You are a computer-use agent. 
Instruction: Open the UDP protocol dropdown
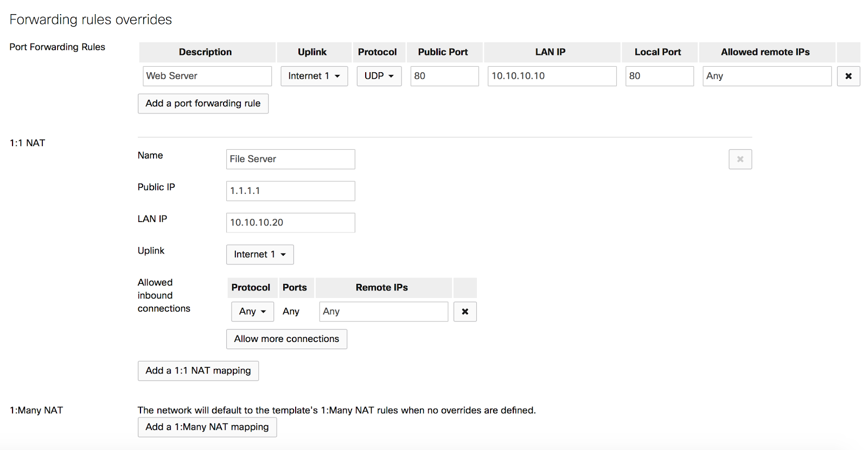[379, 76]
